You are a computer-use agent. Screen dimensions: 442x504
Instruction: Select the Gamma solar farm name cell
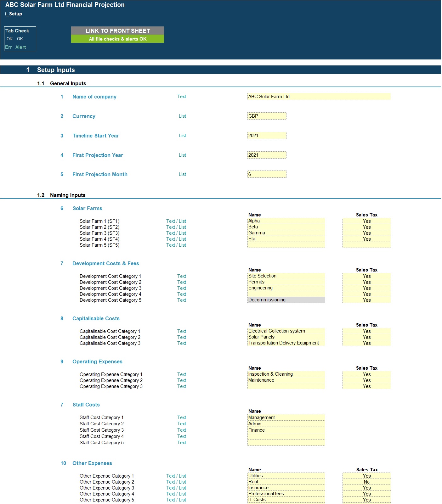(286, 233)
